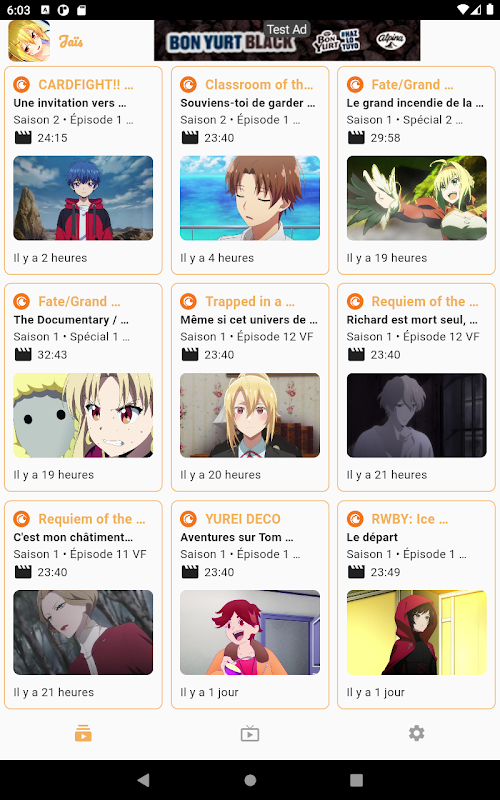Tap the clapperboard icon beside 32:43
The height and width of the screenshot is (800, 500).
pyautogui.click(x=23, y=355)
